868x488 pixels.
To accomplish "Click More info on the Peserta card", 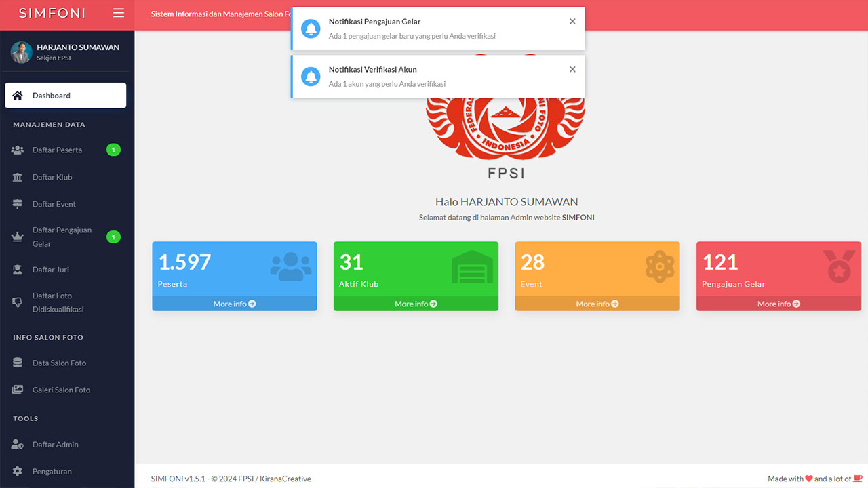I will pos(234,304).
